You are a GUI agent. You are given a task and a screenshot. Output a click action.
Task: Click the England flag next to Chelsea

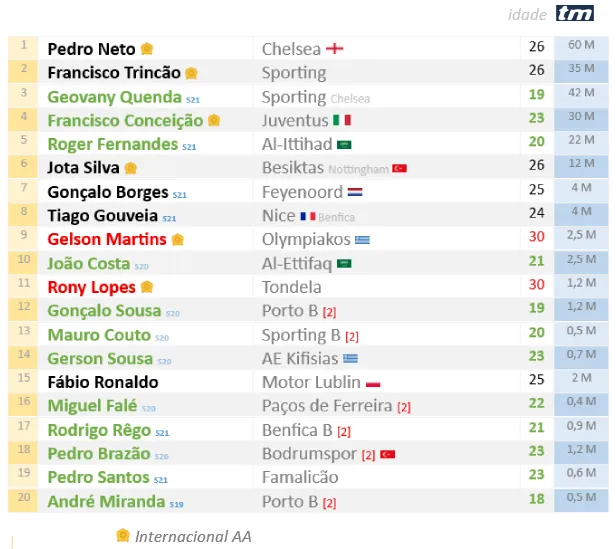[335, 49]
